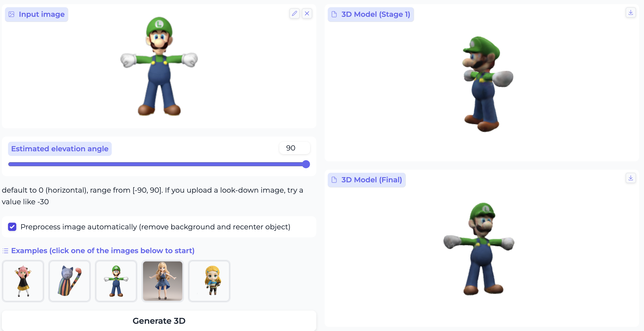The width and height of the screenshot is (644, 331).
Task: Click the edit pencil icon on input image
Action: coord(294,13)
